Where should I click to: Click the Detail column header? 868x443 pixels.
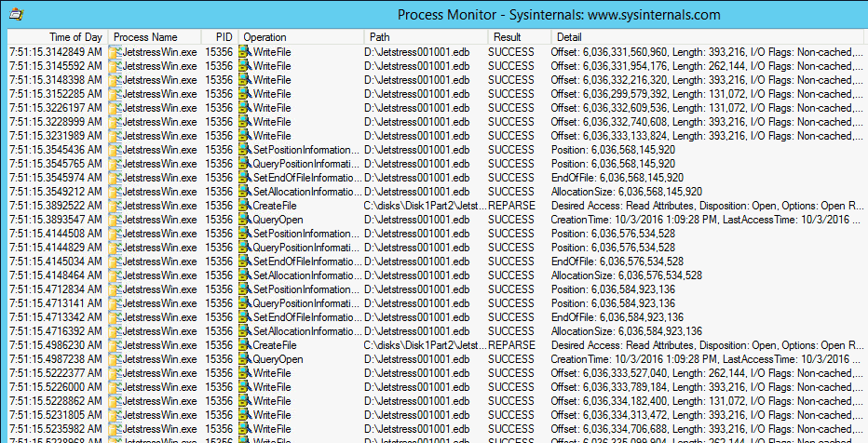coord(707,37)
